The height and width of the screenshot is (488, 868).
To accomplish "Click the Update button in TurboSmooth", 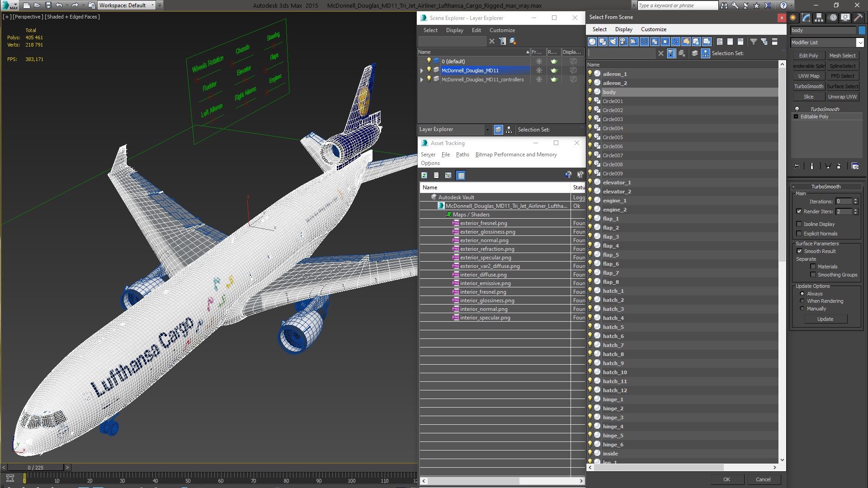I will point(825,319).
